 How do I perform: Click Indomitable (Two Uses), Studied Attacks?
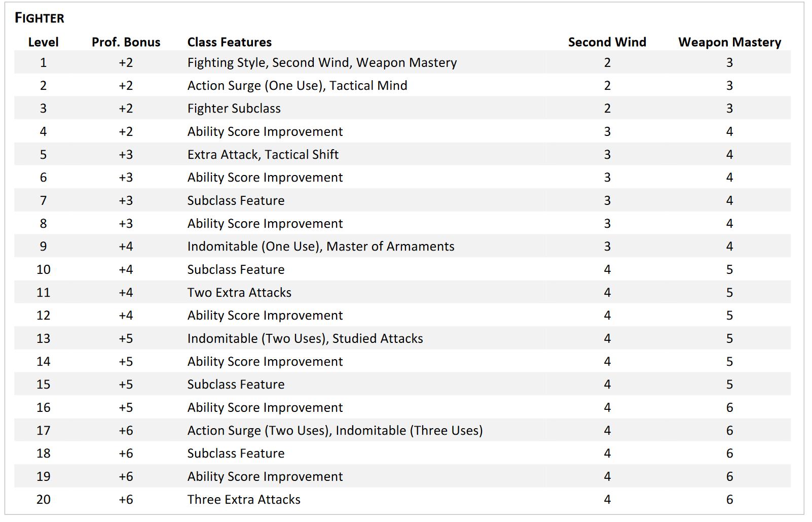[x=305, y=338]
